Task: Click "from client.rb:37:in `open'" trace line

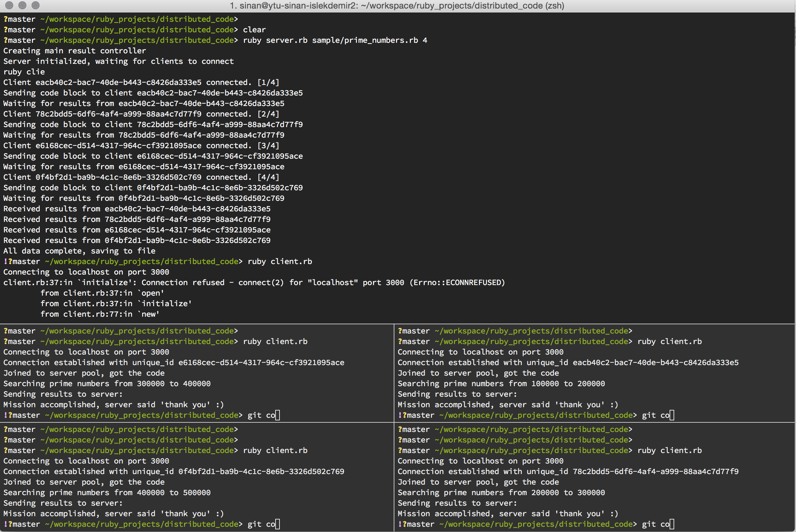Action: click(102, 292)
